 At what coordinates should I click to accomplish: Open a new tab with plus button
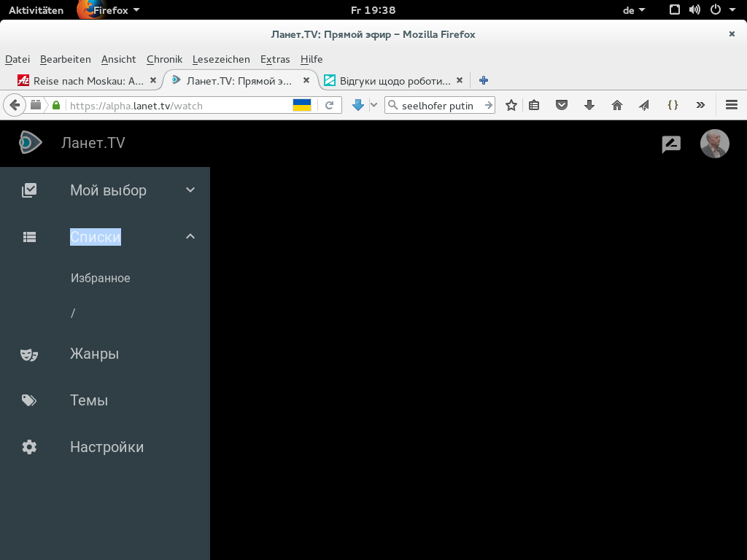(483, 81)
